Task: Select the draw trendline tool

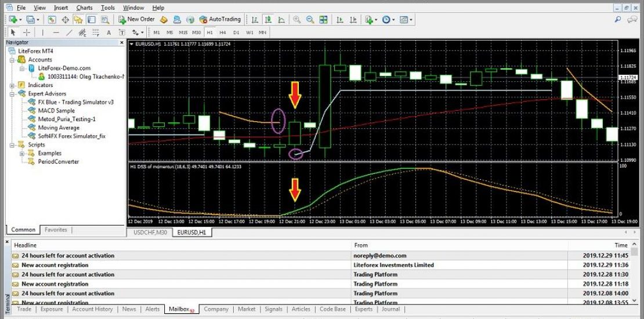Action: point(70,32)
